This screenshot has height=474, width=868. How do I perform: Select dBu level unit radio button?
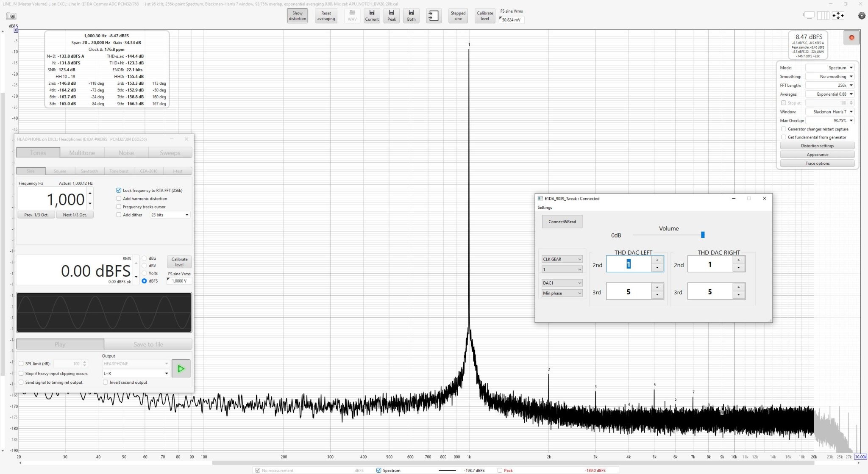point(145,258)
